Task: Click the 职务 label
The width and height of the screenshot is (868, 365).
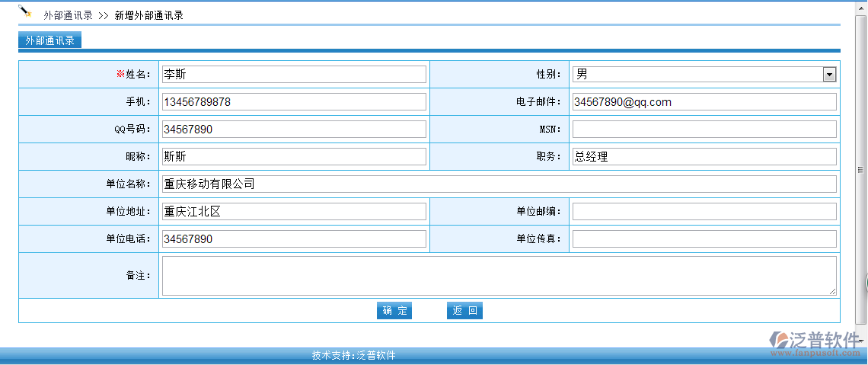Action: tap(548, 157)
